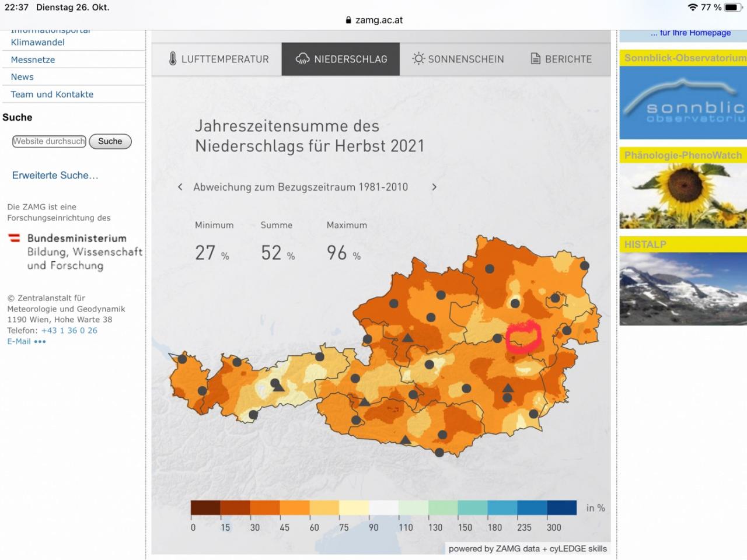Open the Phänologie-PhenoWatch sunflower thumbnail
This screenshot has width=747, height=560.
pyautogui.click(x=683, y=195)
